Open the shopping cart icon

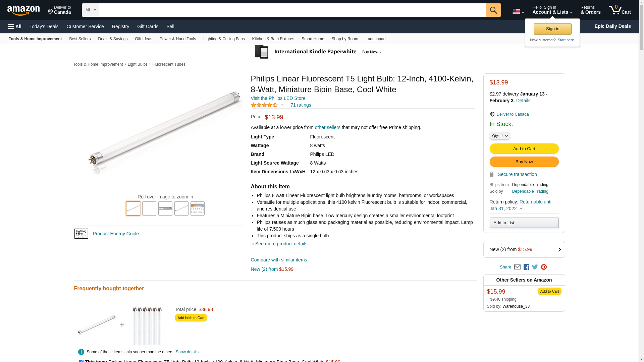coord(620,10)
